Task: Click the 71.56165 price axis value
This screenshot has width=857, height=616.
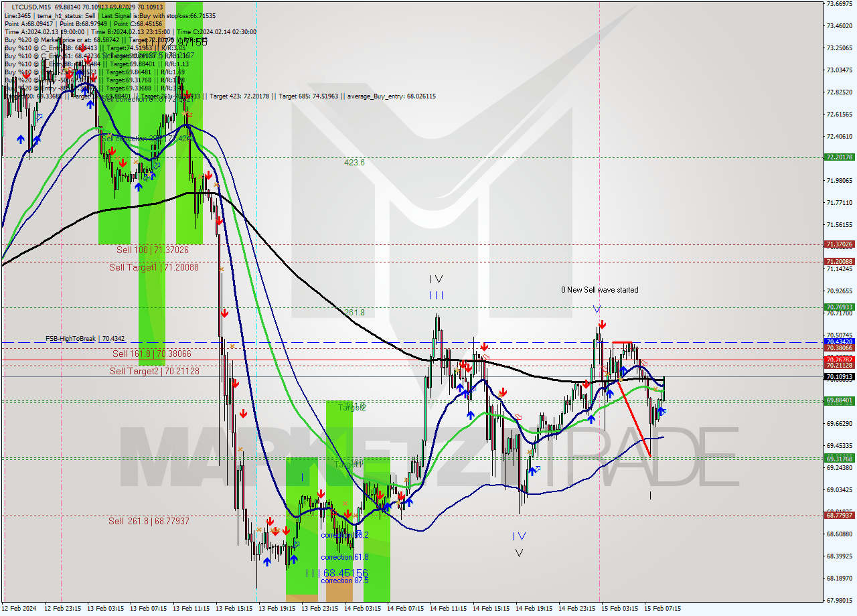Action: point(839,224)
